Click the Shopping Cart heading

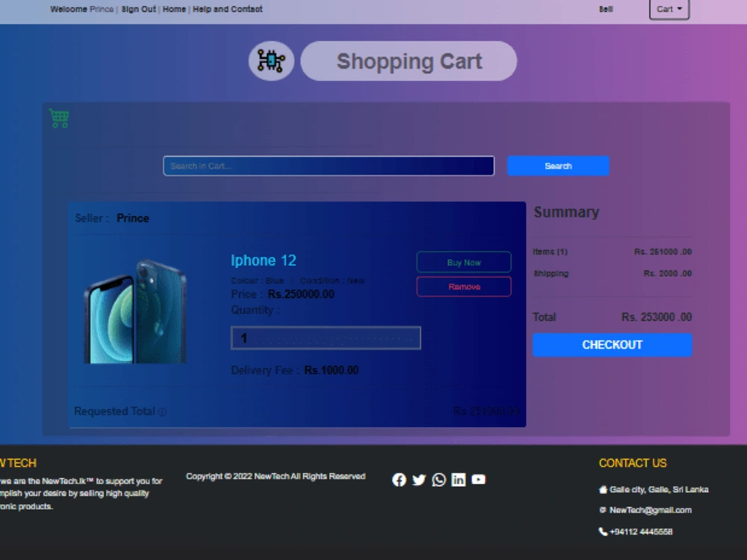click(409, 61)
